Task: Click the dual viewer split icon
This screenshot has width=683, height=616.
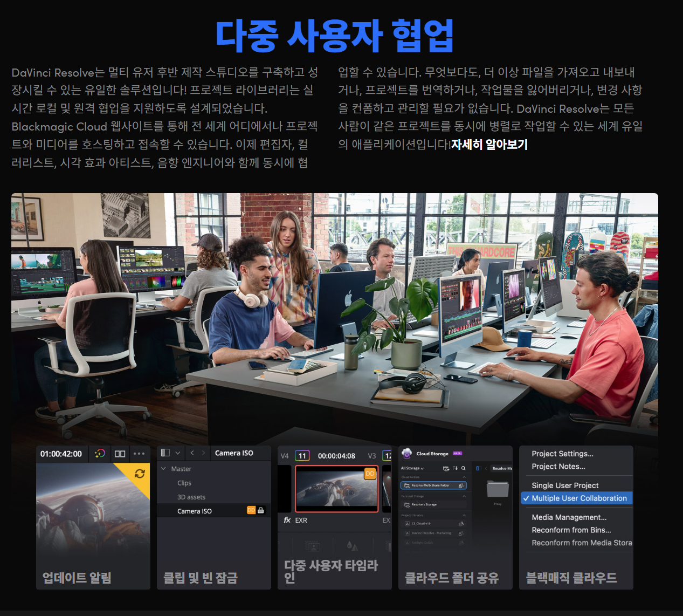Action: [x=120, y=454]
